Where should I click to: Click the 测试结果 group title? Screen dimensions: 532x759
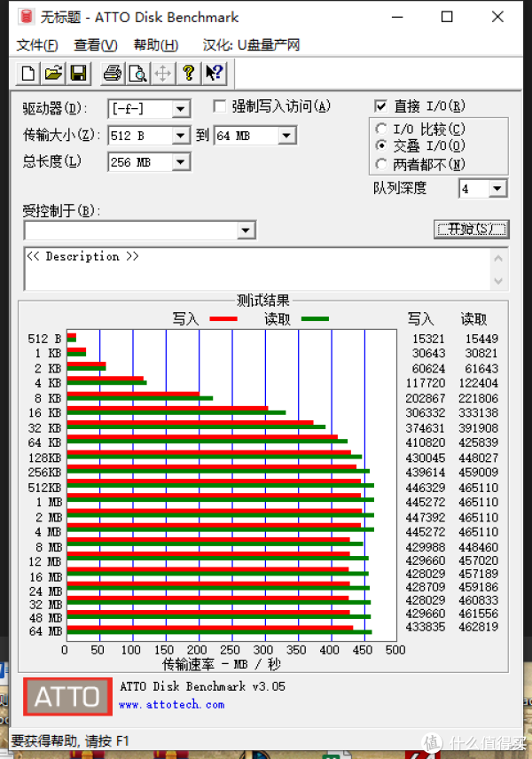point(262,301)
